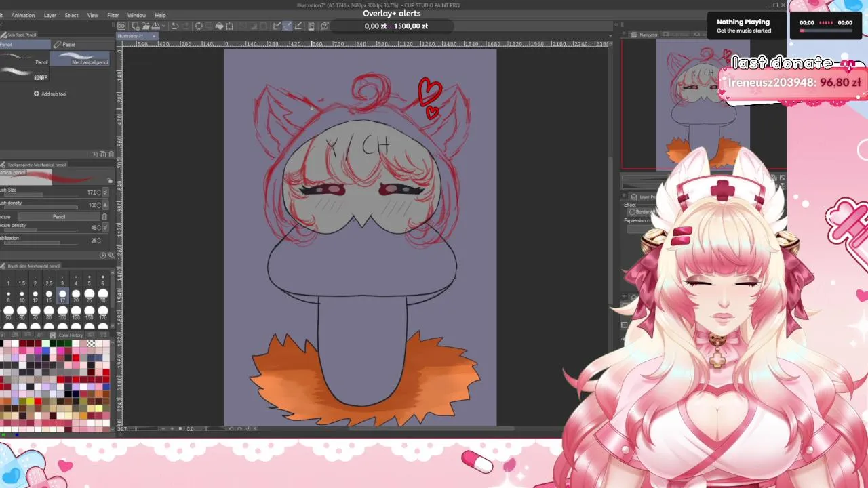Open sub tool detail wrench icon

pyautogui.click(x=111, y=256)
